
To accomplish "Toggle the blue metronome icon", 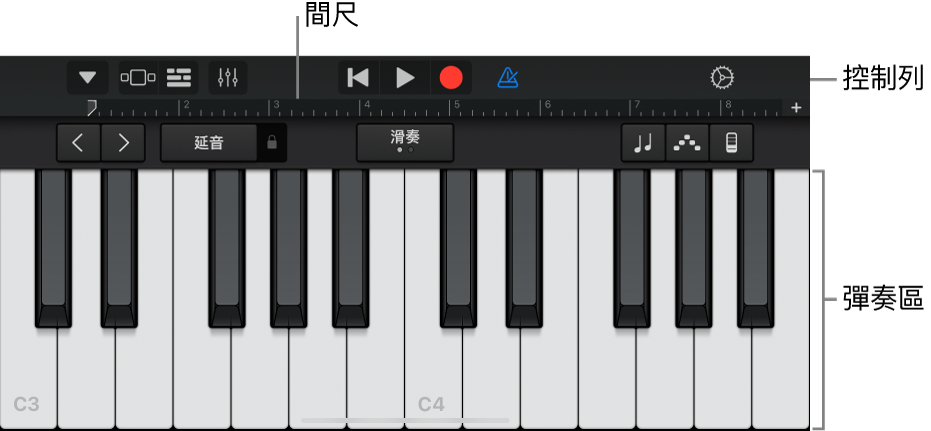I will 508,78.
